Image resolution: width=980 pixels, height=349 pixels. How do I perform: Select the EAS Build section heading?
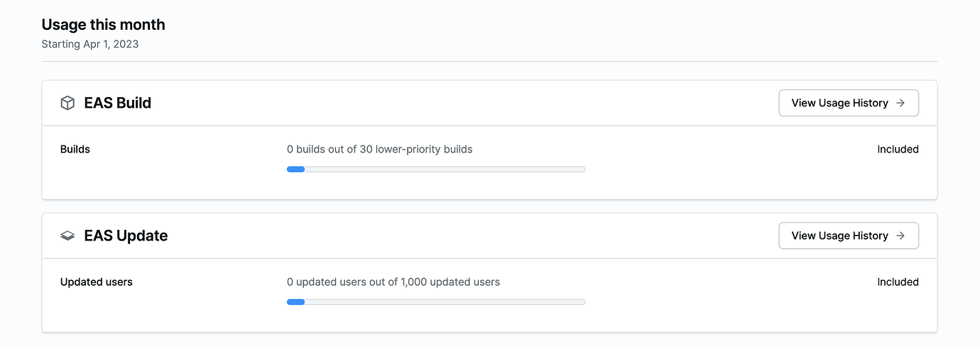pyautogui.click(x=117, y=103)
